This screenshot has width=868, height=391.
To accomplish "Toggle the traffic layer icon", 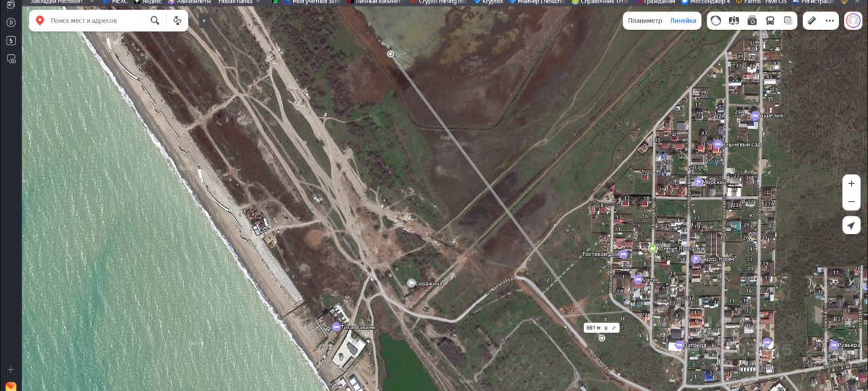I will pos(716,20).
